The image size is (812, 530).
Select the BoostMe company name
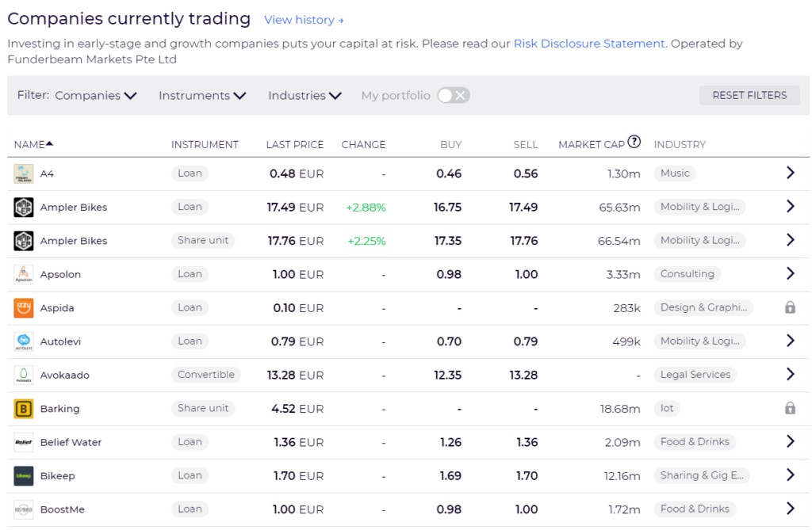pyautogui.click(x=62, y=510)
